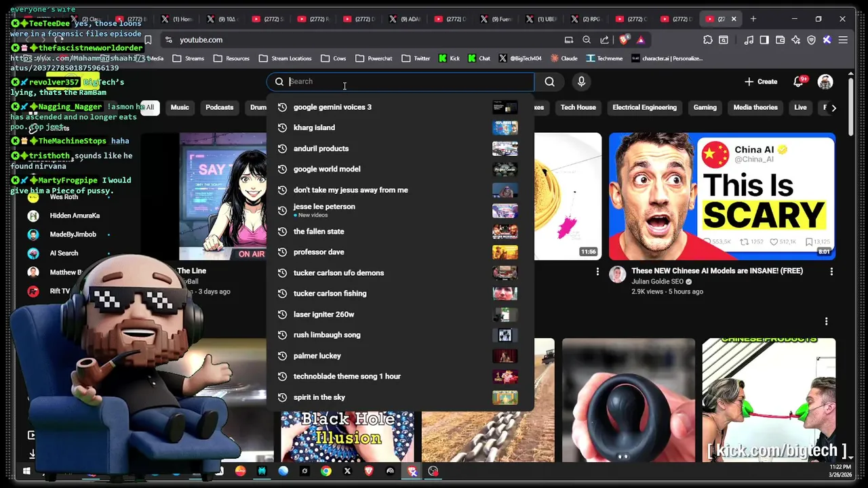Screen dimensions: 868x488
Task: Open options menu for Chinese AI Models video
Action: tap(831, 271)
